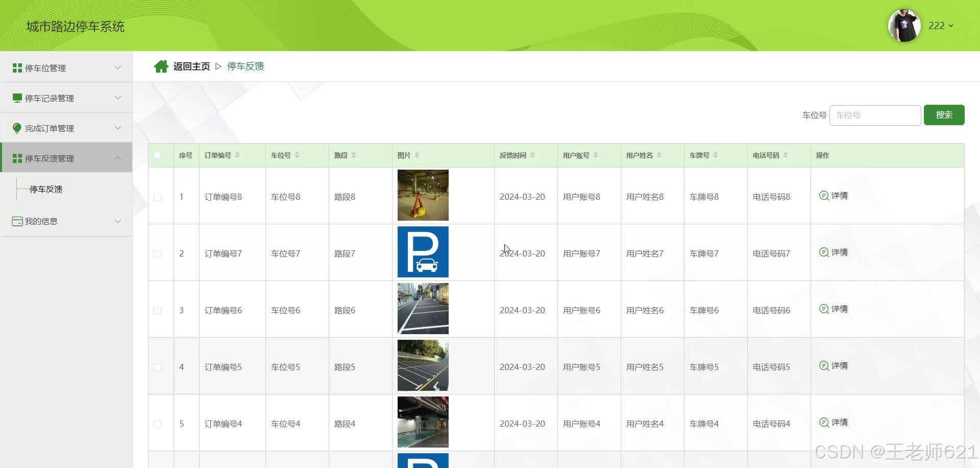Sort by 订单编号 column arrows

pyautogui.click(x=237, y=155)
